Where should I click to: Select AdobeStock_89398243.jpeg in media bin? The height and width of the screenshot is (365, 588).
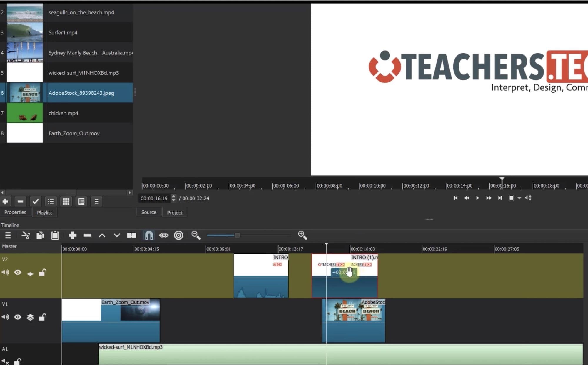coord(81,93)
